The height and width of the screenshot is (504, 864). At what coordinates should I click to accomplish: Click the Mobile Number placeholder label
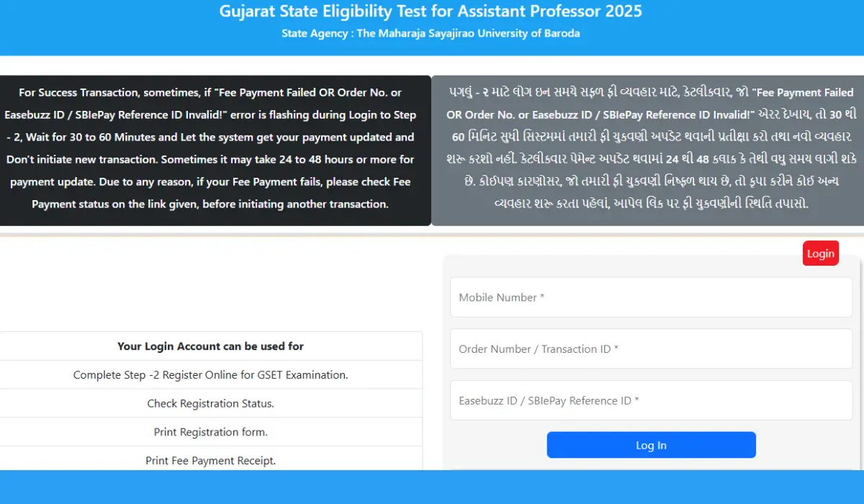[x=501, y=297]
